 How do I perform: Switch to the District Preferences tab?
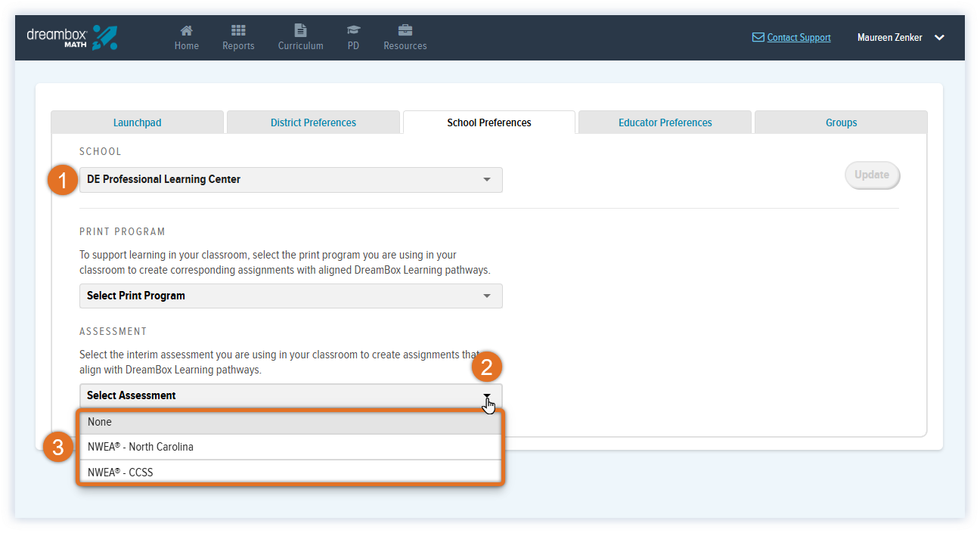click(x=313, y=122)
